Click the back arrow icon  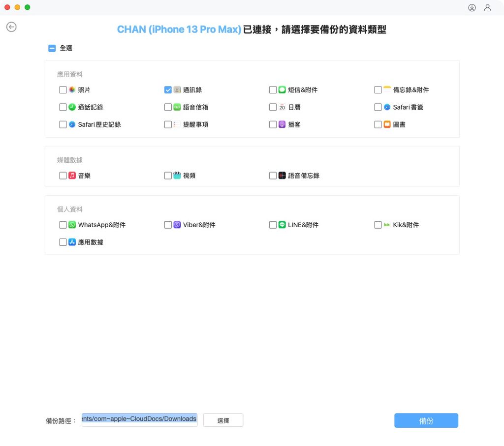click(12, 27)
